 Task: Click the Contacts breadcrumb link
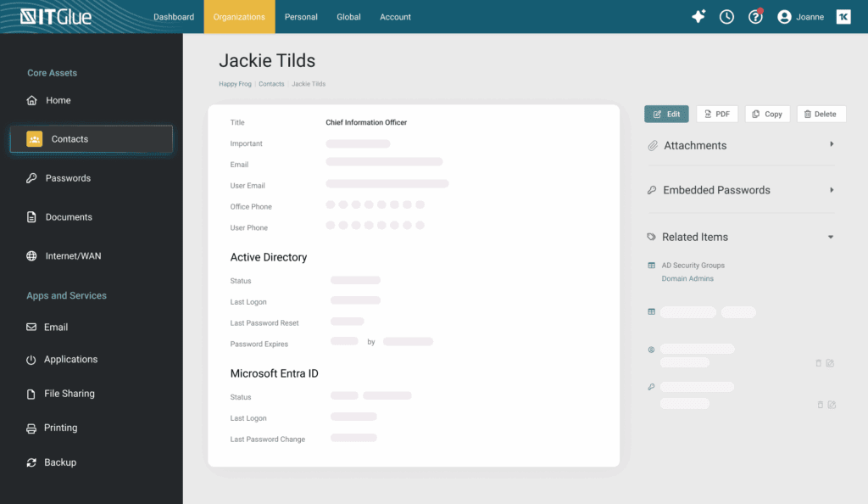(271, 84)
